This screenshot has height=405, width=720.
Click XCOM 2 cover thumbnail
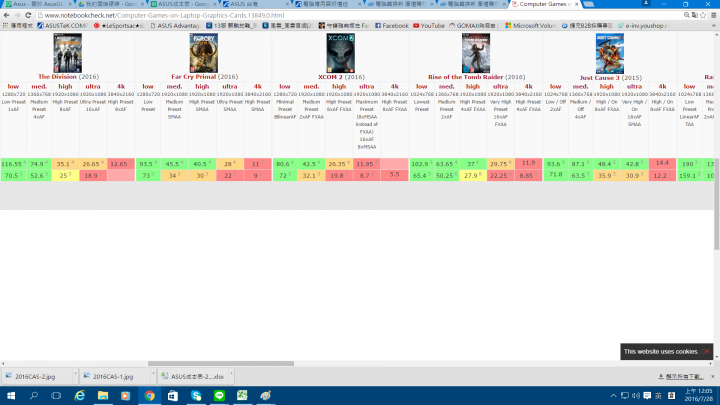click(340, 53)
